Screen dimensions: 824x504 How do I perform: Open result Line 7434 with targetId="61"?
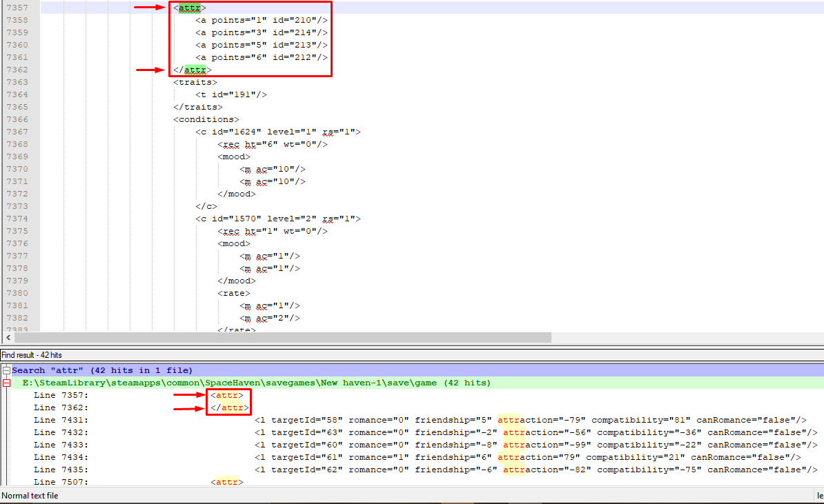click(418, 457)
